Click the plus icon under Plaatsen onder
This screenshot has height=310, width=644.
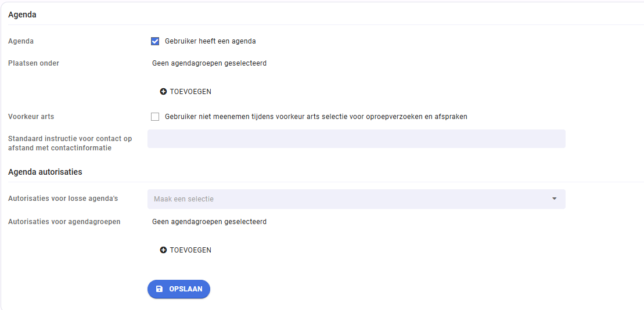[x=163, y=92]
